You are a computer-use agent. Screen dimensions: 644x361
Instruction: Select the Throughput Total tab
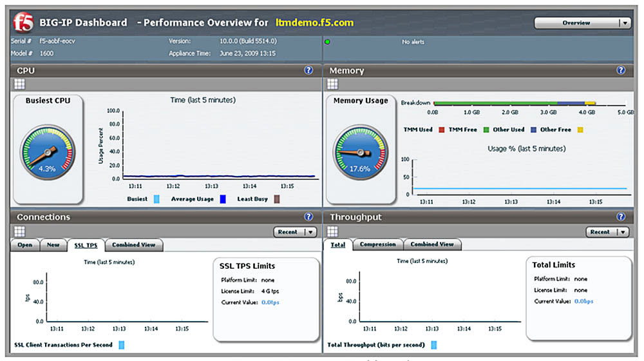tap(337, 244)
